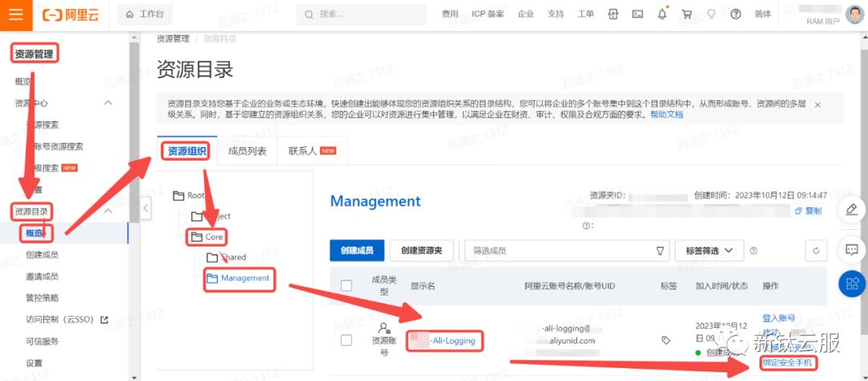Click the tag icon in Ali-Logging row
Screen dimensions: 868x381
coord(666,341)
